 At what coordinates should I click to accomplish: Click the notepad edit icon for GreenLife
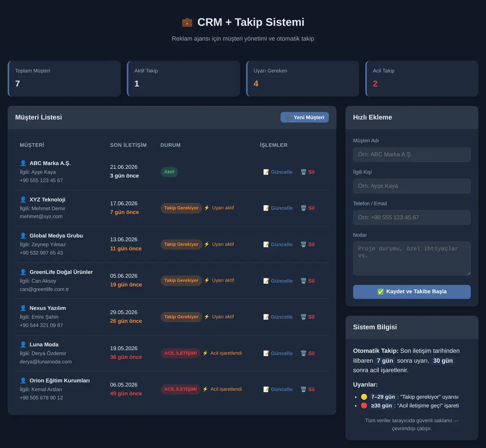[266, 281]
